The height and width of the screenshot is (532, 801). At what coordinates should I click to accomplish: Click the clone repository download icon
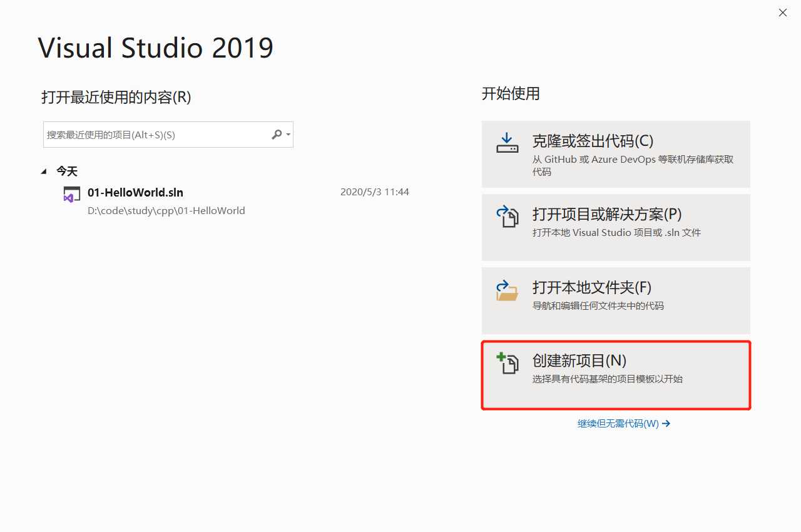click(508, 143)
